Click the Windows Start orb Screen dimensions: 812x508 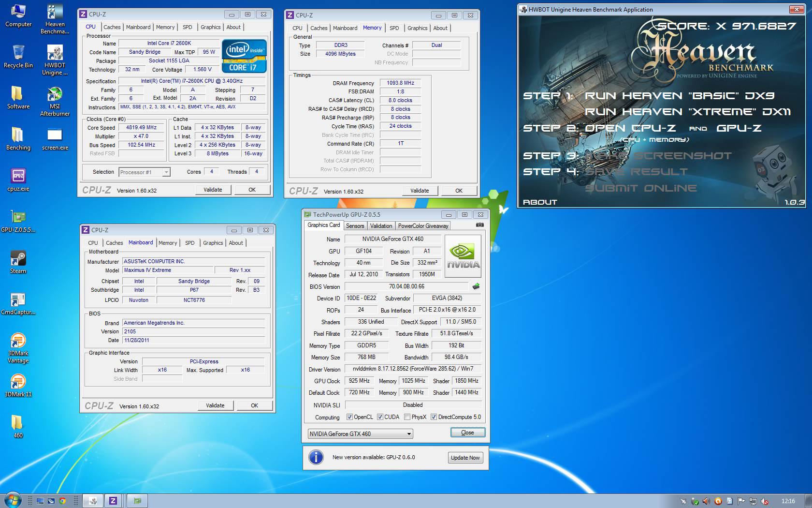(x=13, y=500)
